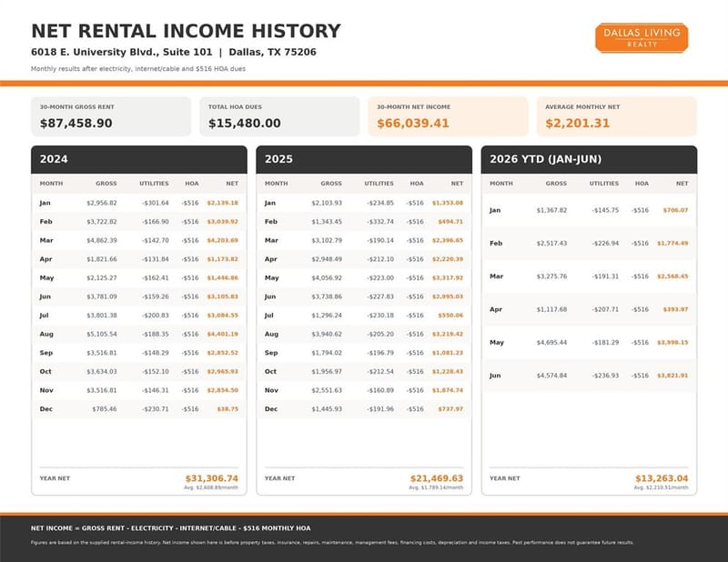
Task: Select the 2025 October gross amount $1,956.97
Action: [327, 371]
